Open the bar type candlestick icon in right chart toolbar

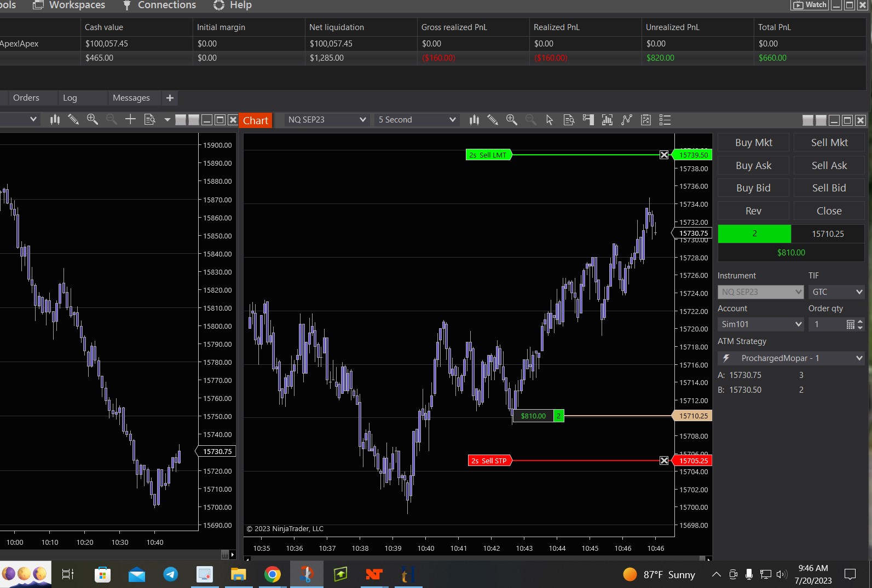(474, 120)
